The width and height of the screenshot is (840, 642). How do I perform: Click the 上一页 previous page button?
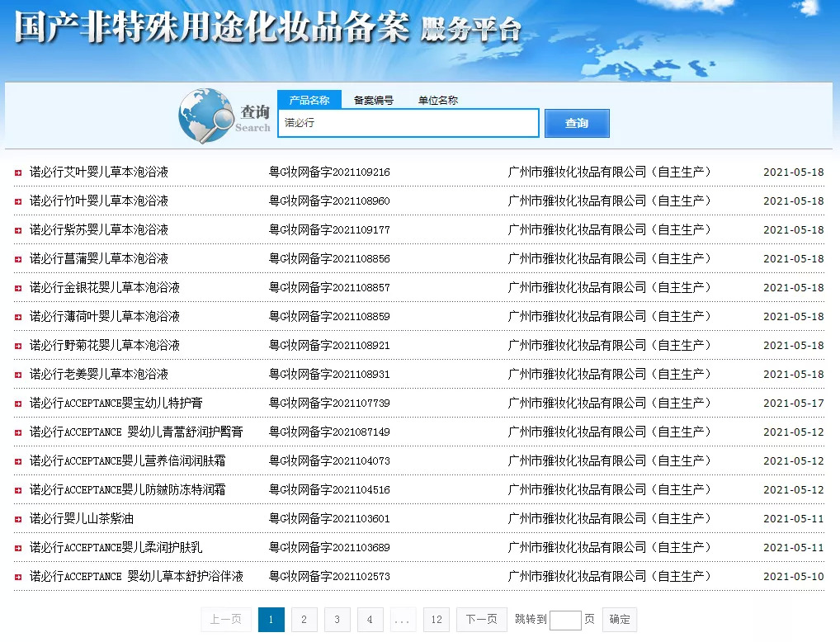[225, 620]
